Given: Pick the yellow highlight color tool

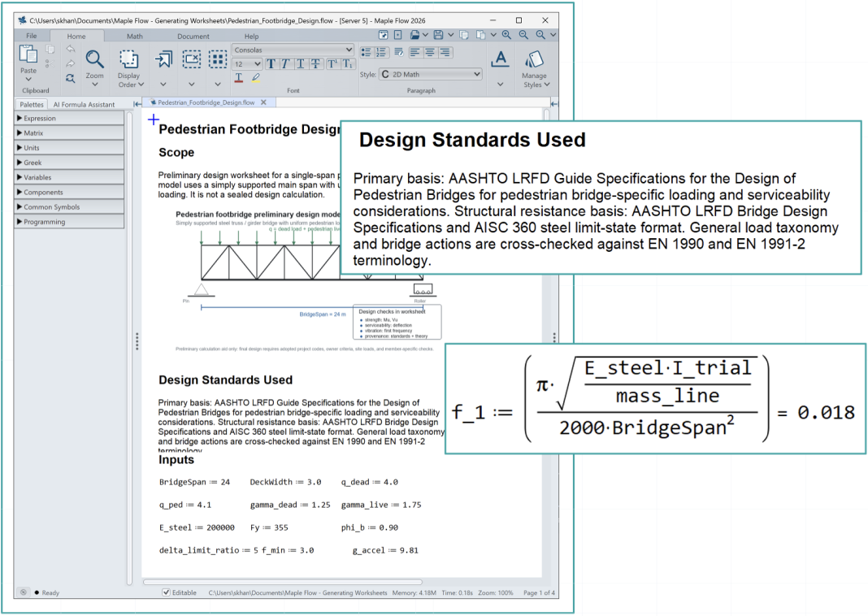Looking at the screenshot, I should (256, 78).
